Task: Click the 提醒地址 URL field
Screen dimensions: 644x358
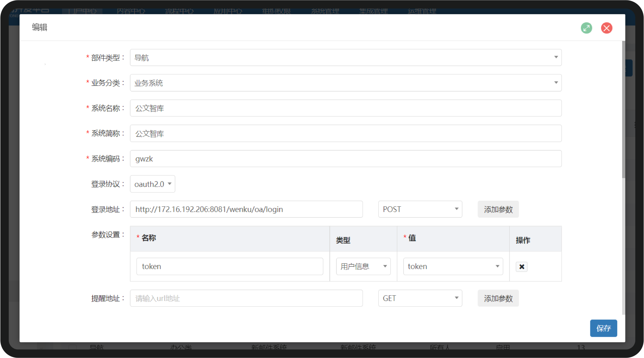Action: tap(247, 298)
